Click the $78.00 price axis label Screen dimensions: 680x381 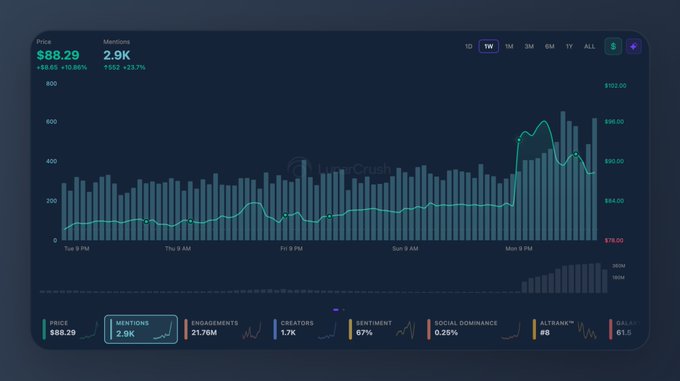point(614,241)
